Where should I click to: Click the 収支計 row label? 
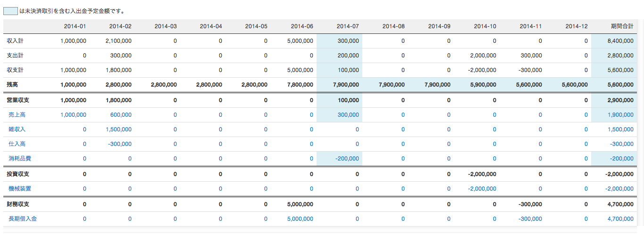coord(15,70)
